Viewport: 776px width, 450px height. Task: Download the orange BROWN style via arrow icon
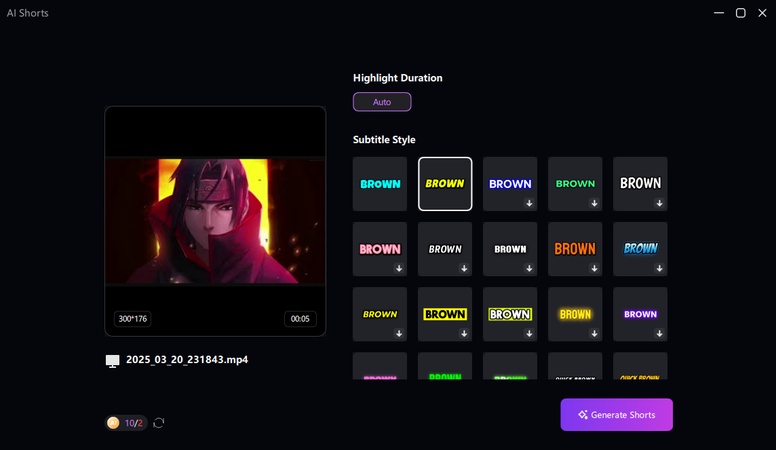point(594,268)
